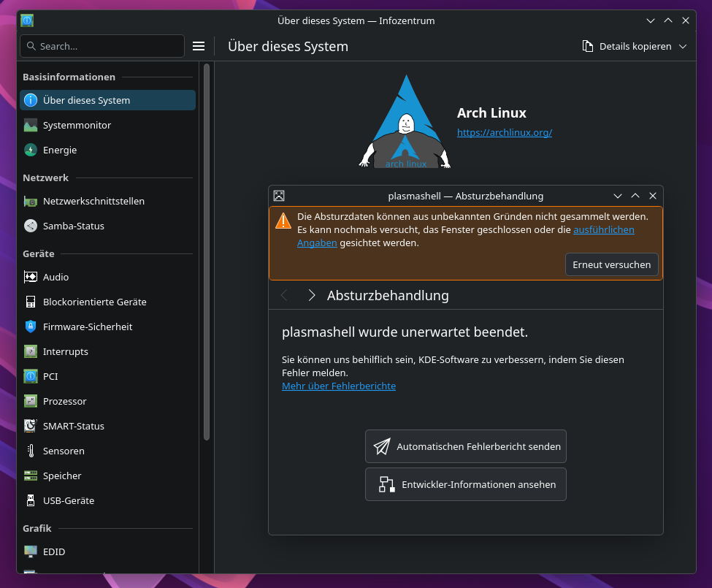Click the Samba-Status share icon

click(x=31, y=226)
